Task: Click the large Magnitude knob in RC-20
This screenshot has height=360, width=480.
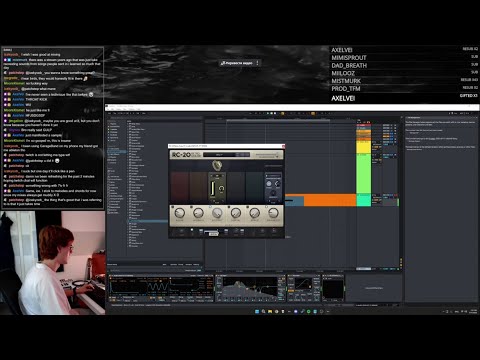Action: [217, 165]
